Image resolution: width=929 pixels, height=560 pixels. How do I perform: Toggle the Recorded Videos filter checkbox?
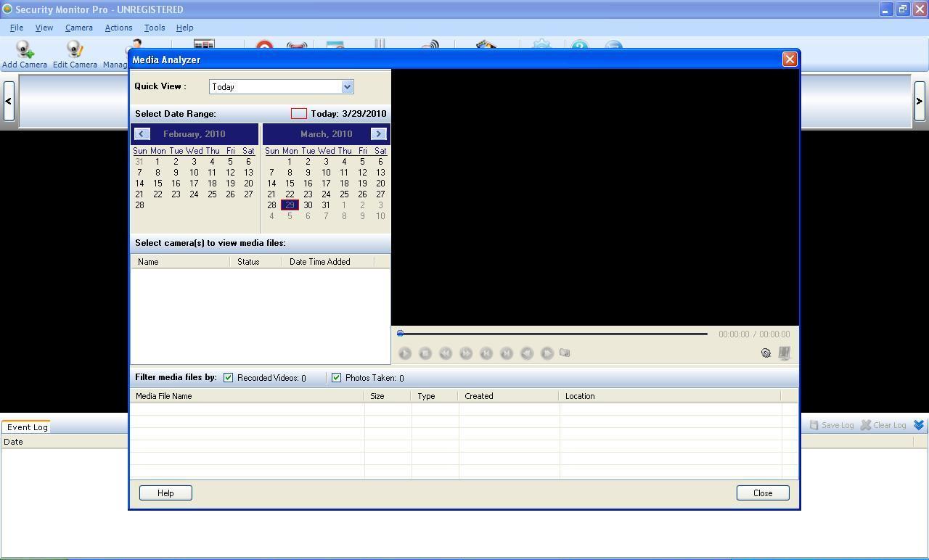(228, 378)
